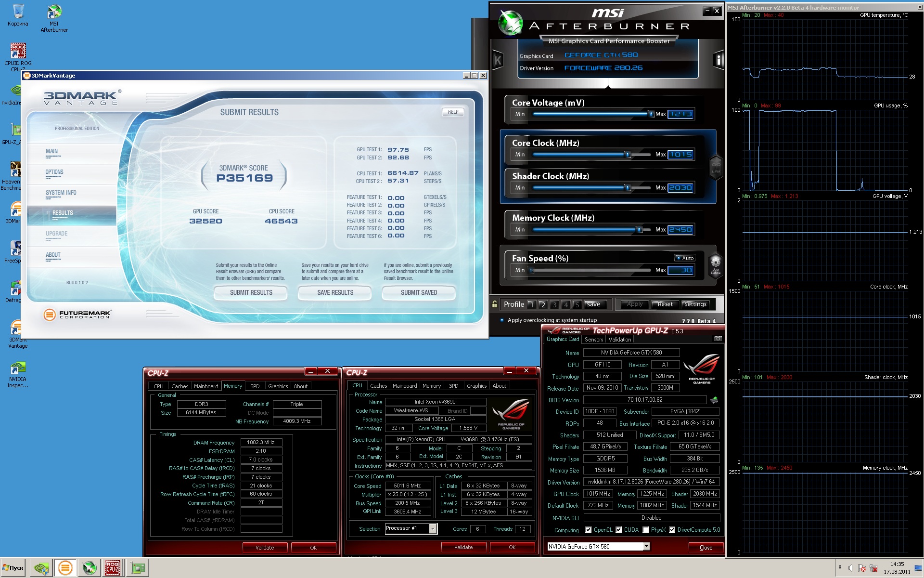Click Validate in the memory CPU-Z window
The height and width of the screenshot is (578, 924).
click(265, 548)
